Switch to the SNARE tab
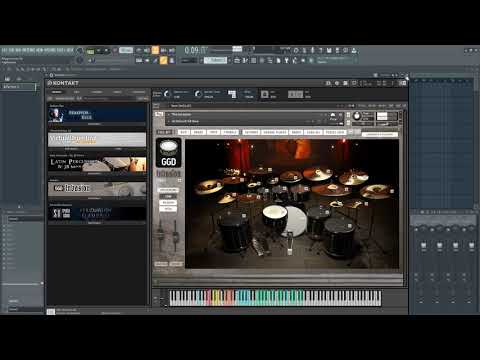 tap(198, 132)
